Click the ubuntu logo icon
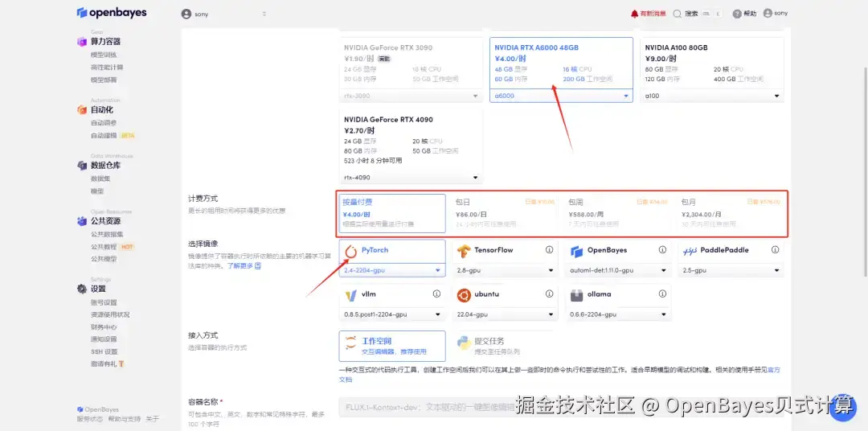Screen dimensions: 868x431 coord(464,295)
